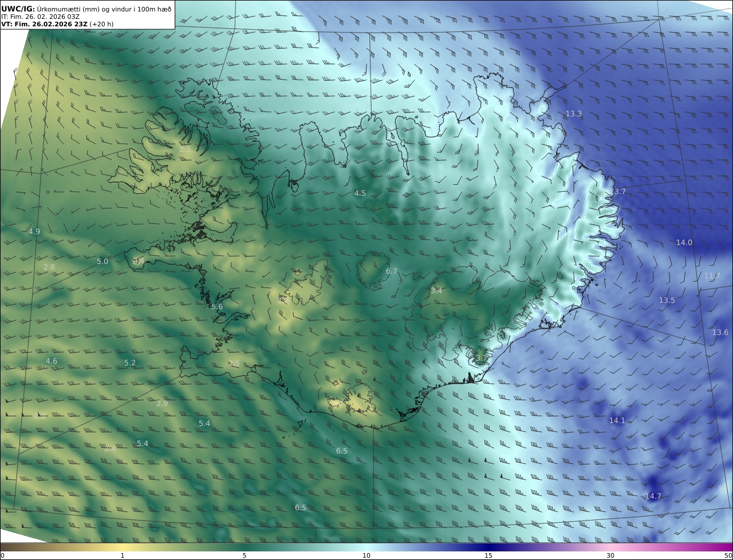This screenshot has height=560, width=733.
Task: Click the colorbar tick label 15
Action: tap(488, 555)
